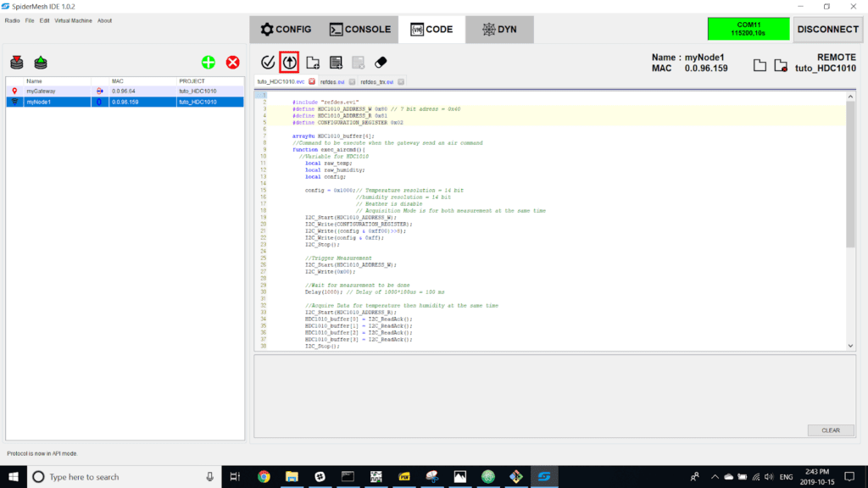This screenshot has height=488, width=868.
Task: Open Task View on the taskbar
Action: click(x=236, y=476)
